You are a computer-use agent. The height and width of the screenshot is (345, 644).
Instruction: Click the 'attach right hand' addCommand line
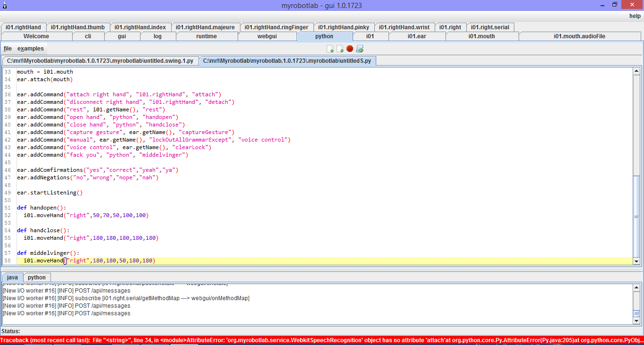pyautogui.click(x=119, y=94)
